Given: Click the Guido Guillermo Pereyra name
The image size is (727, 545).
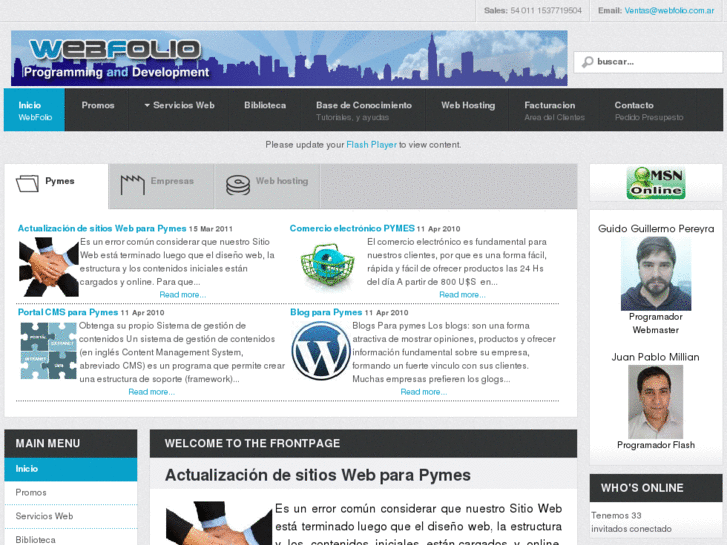Looking at the screenshot, I should (x=656, y=229).
